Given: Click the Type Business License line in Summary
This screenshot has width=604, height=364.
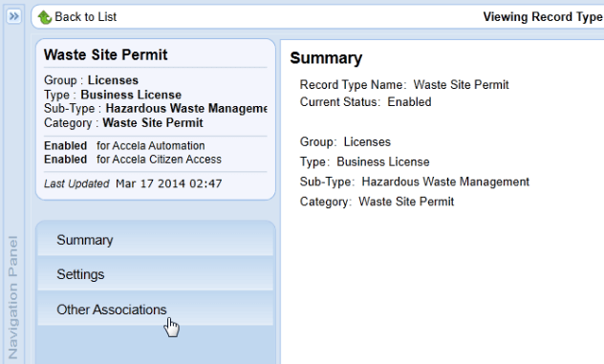Looking at the screenshot, I should pos(364,161).
